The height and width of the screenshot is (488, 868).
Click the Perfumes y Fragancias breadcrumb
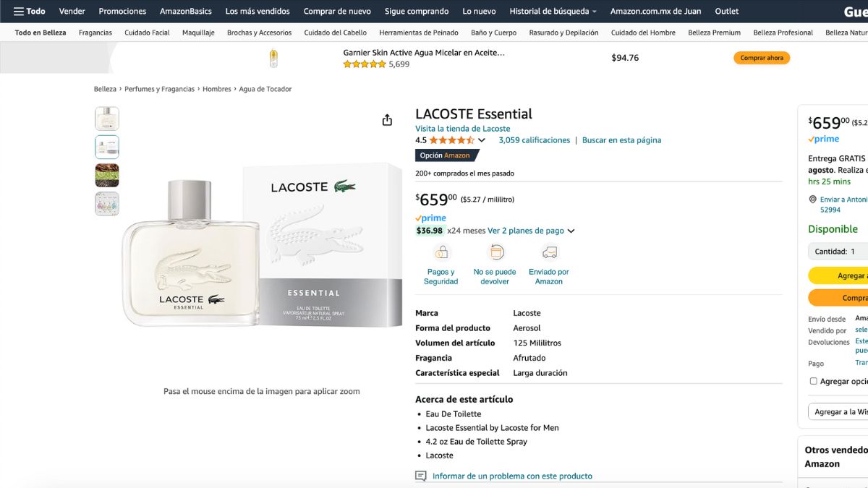pos(159,89)
